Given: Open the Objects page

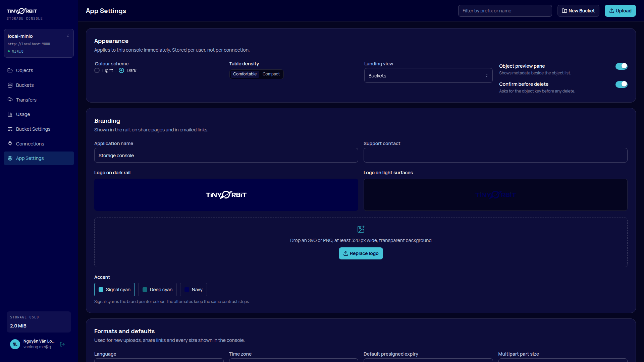Looking at the screenshot, I should (x=39, y=70).
